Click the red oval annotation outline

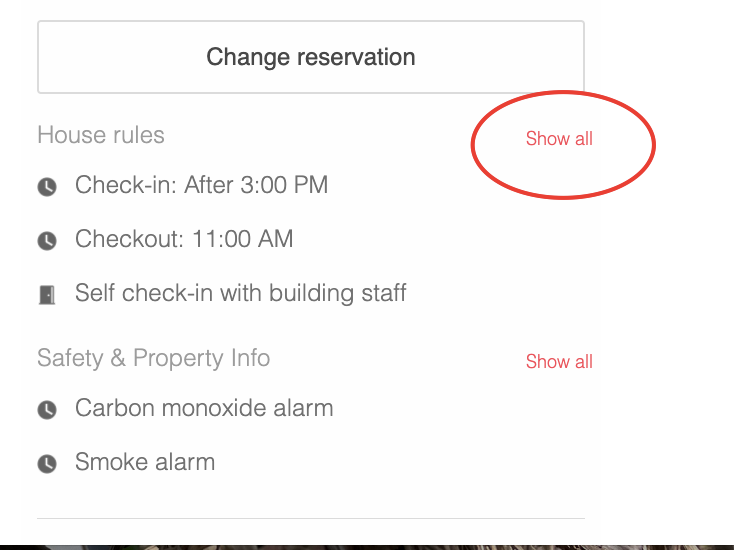pyautogui.click(x=653, y=147)
